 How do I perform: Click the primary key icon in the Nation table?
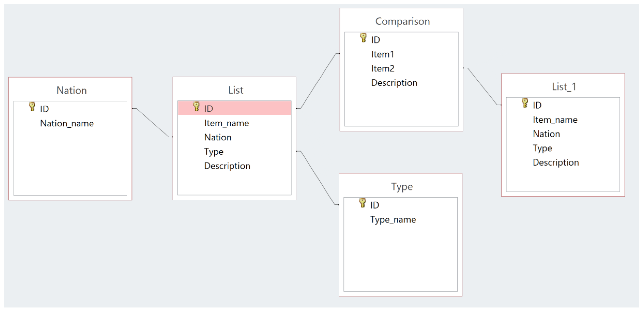click(32, 107)
